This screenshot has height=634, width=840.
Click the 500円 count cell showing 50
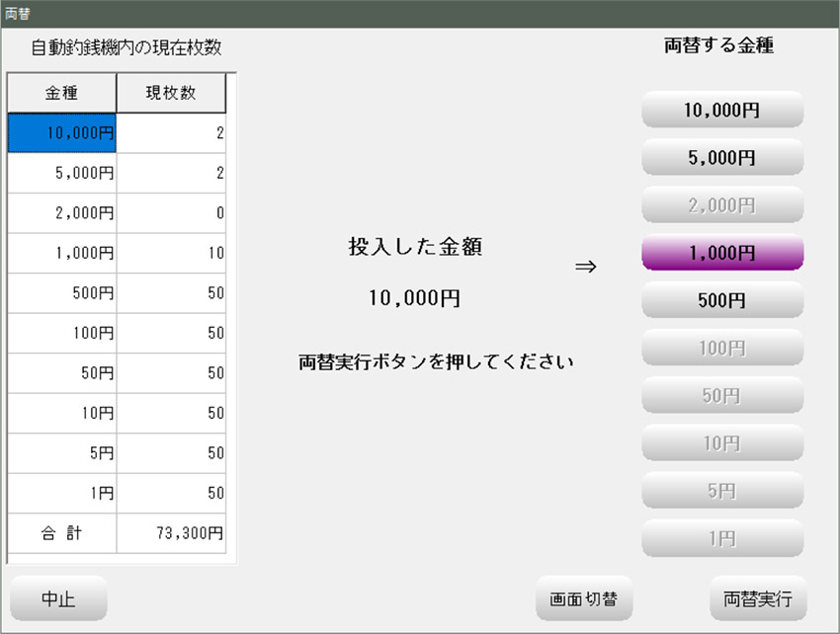pyautogui.click(x=171, y=293)
